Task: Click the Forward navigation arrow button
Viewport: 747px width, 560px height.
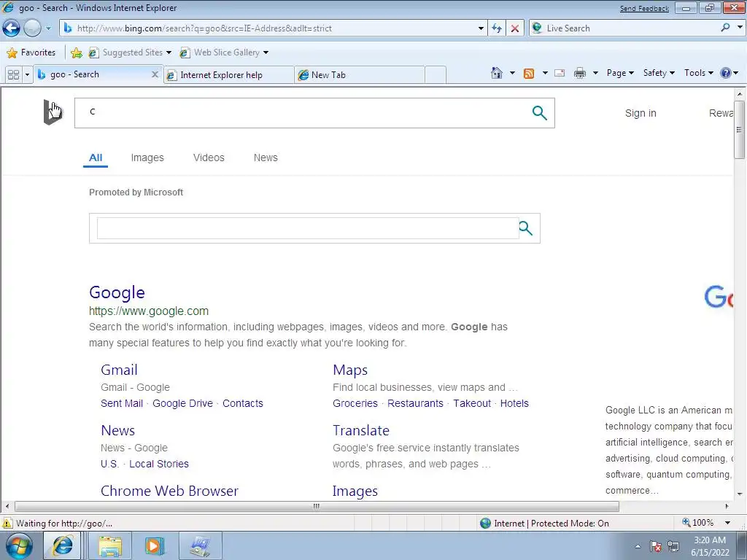Action: coord(32,28)
